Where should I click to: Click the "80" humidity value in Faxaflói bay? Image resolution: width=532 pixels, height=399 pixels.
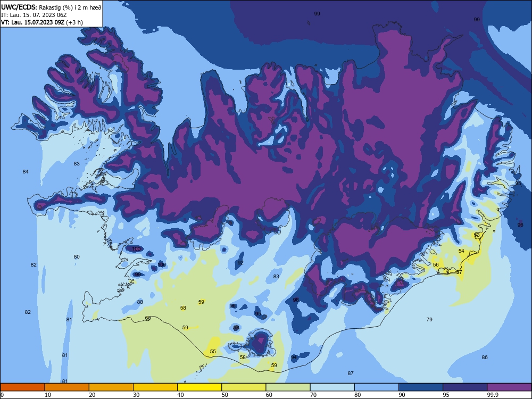[77, 257]
